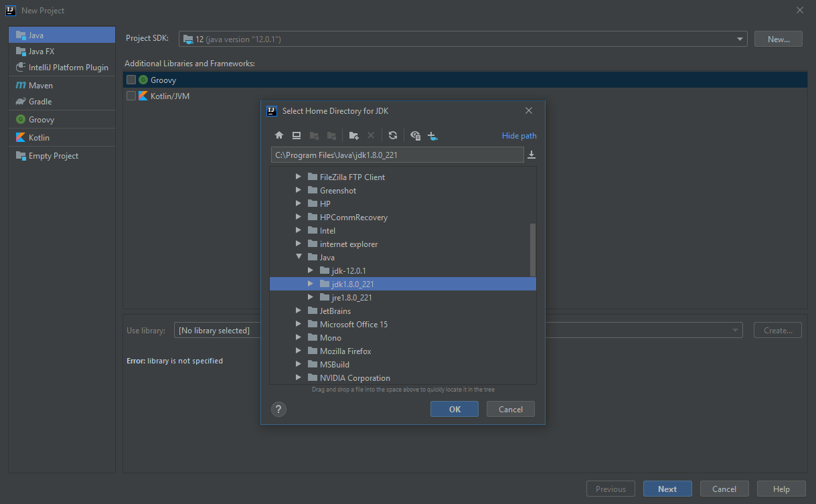816x504 pixels.
Task: Refresh the directory tree
Action: [393, 136]
